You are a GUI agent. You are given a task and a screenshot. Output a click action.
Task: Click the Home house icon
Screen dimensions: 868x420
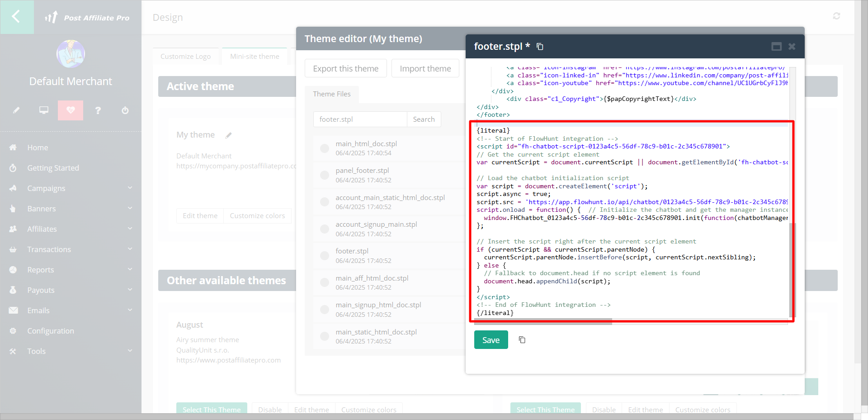coord(13,148)
